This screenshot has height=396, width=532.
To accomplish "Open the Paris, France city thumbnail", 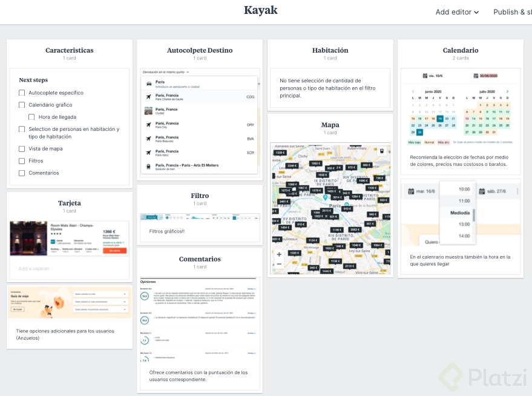I will pos(148,111).
